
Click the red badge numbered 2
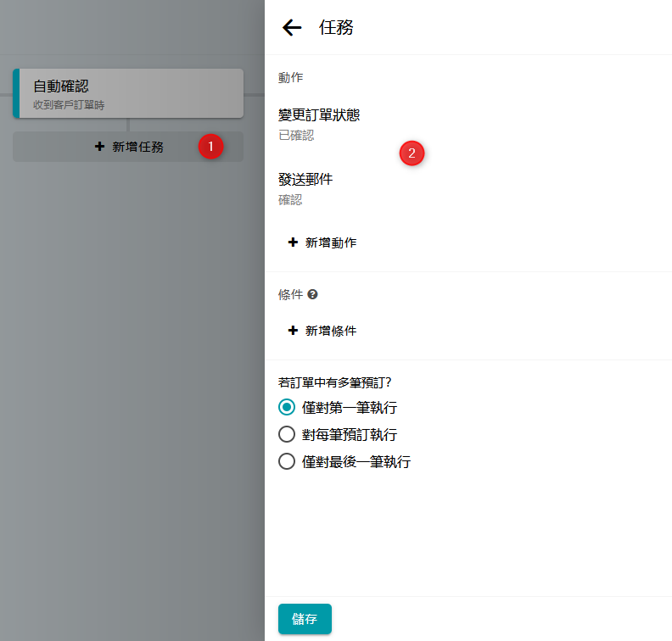tap(412, 153)
